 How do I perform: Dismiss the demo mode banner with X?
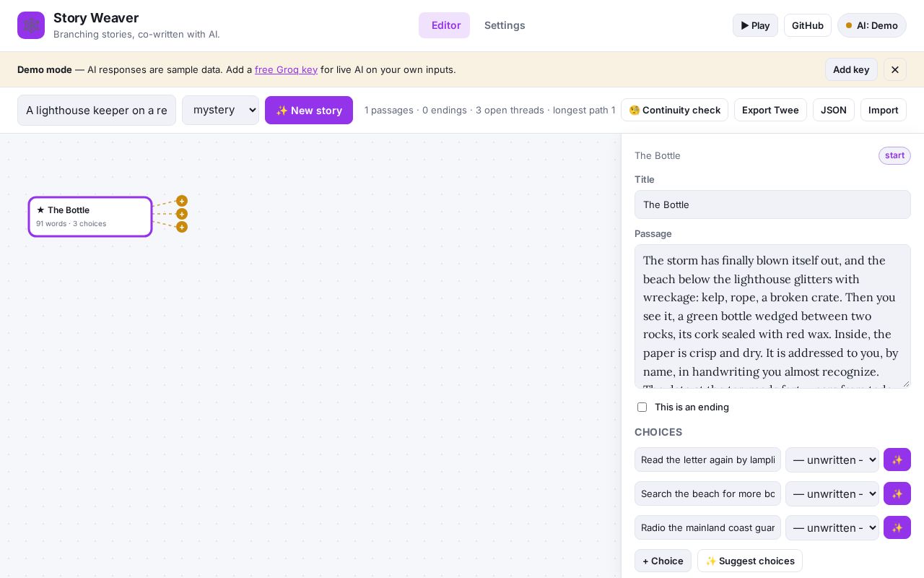895,69
